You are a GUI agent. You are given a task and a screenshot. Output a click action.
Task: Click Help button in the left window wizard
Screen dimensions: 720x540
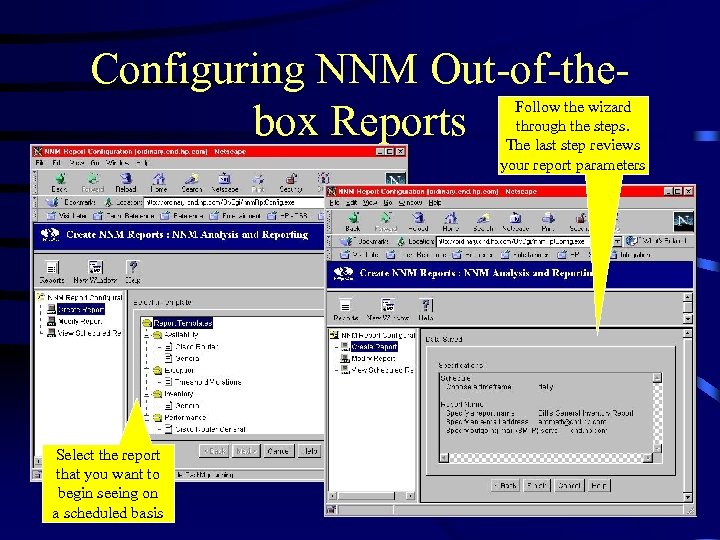pyautogui.click(x=309, y=451)
